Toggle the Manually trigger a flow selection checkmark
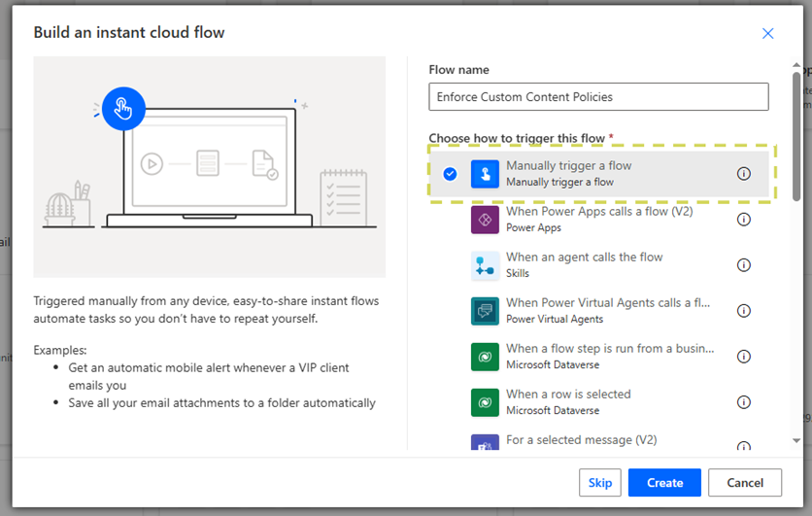812x516 pixels. point(450,174)
